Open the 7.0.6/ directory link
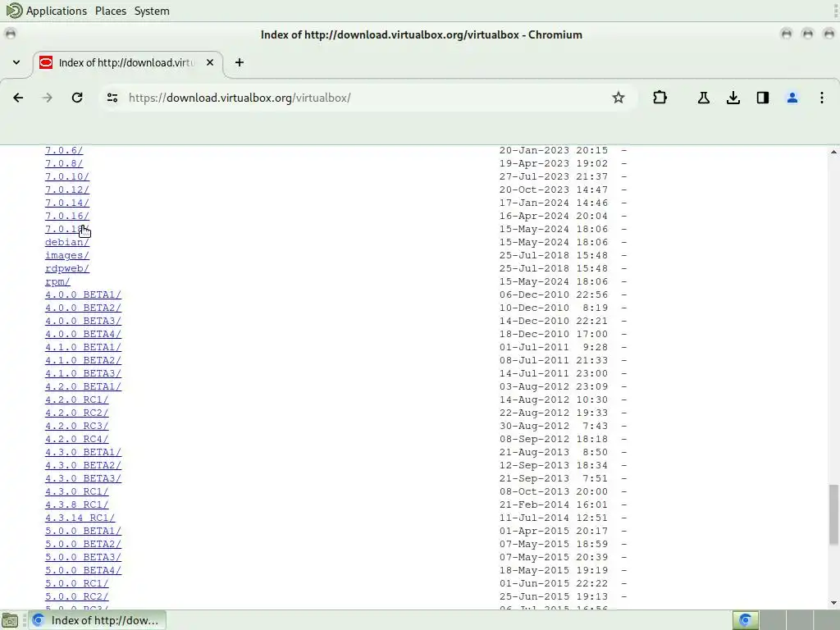The width and height of the screenshot is (840, 630). pyautogui.click(x=64, y=151)
